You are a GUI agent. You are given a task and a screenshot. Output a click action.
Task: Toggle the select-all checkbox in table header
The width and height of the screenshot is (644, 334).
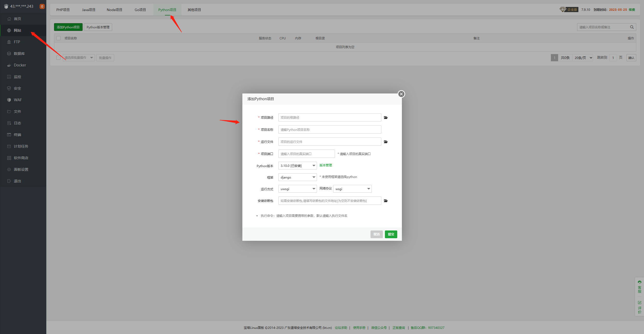click(x=58, y=38)
